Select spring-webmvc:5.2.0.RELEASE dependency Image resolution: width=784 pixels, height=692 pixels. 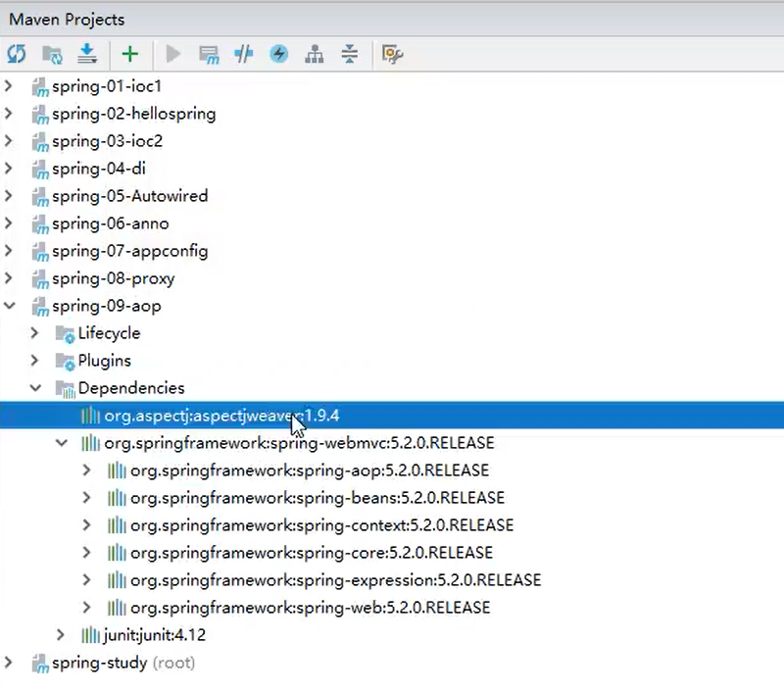299,443
